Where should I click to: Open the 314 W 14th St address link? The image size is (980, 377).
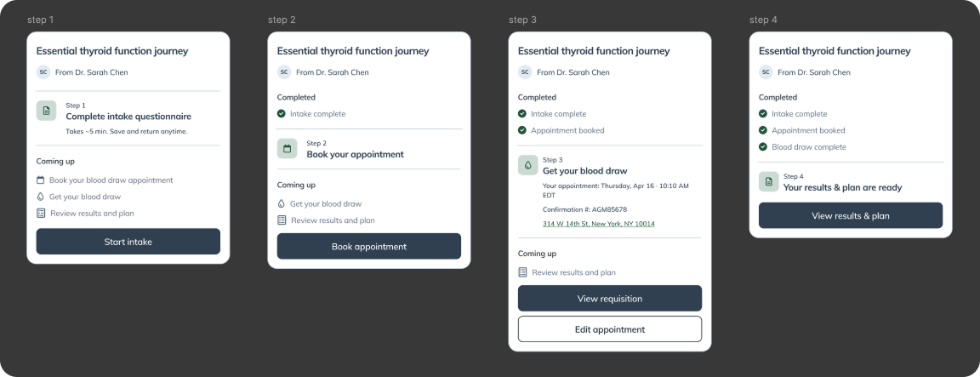coord(599,224)
